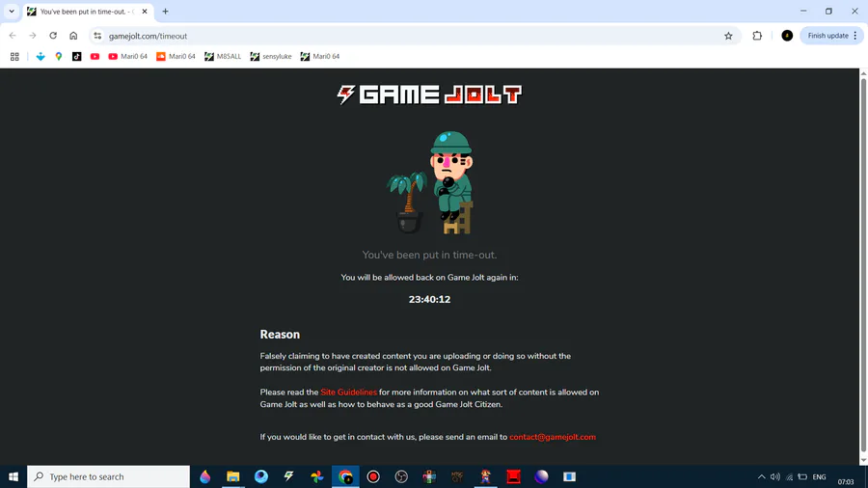The height and width of the screenshot is (488, 868).
Task: Reload the page with the refresh icon
Action: click(53, 36)
